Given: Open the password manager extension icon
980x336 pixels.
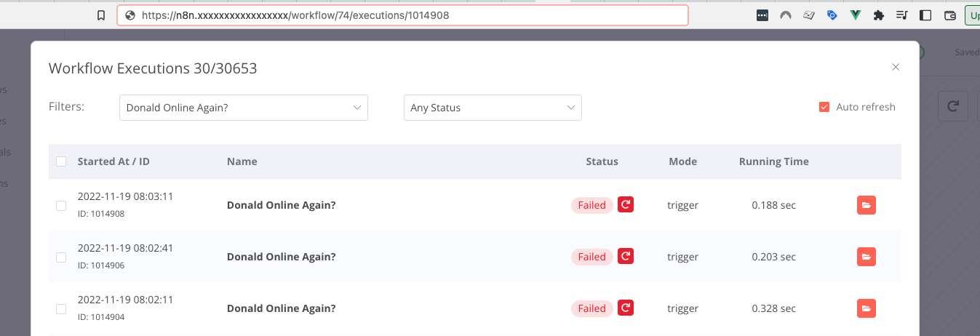Looking at the screenshot, I should (762, 15).
